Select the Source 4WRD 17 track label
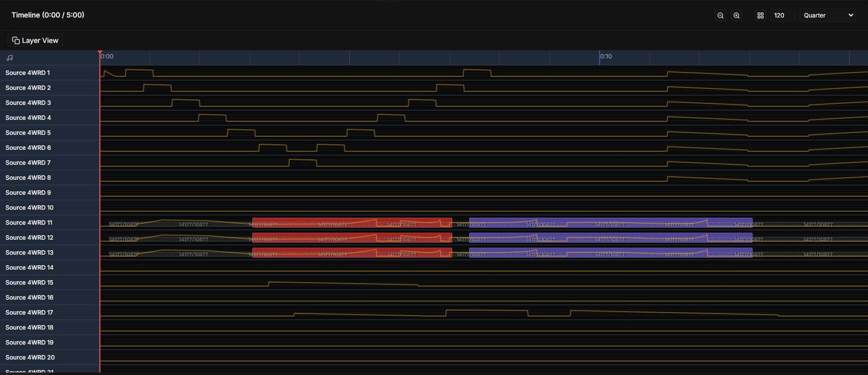Image resolution: width=868 pixels, height=375 pixels. [29, 313]
